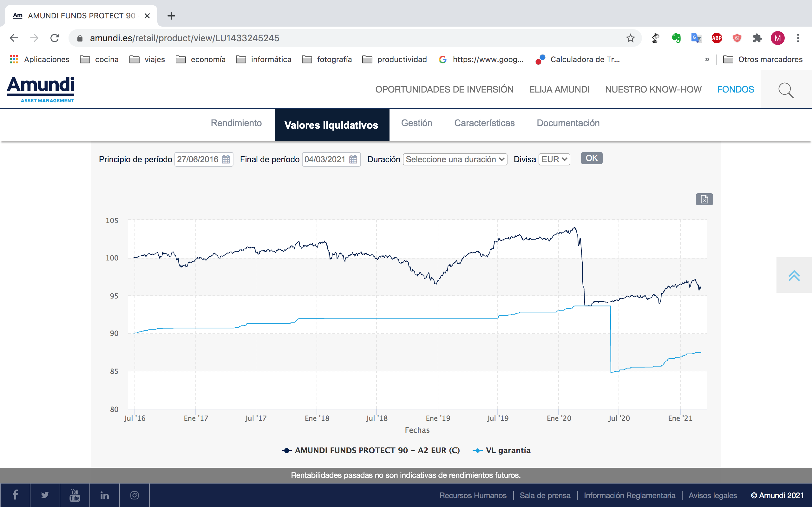The width and height of the screenshot is (812, 507).
Task: Open the start date calendar picker
Action: coord(226,159)
